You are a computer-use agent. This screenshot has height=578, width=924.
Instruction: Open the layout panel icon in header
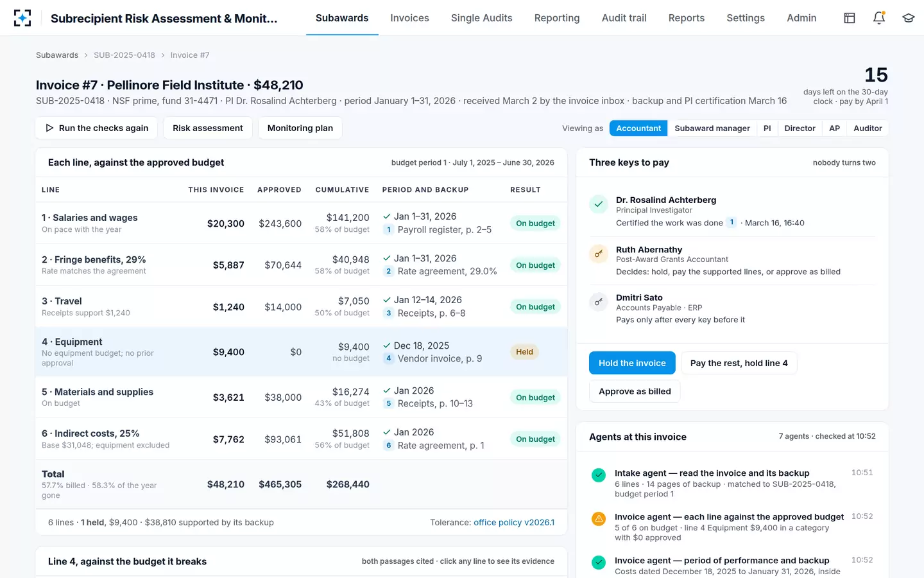tap(850, 18)
